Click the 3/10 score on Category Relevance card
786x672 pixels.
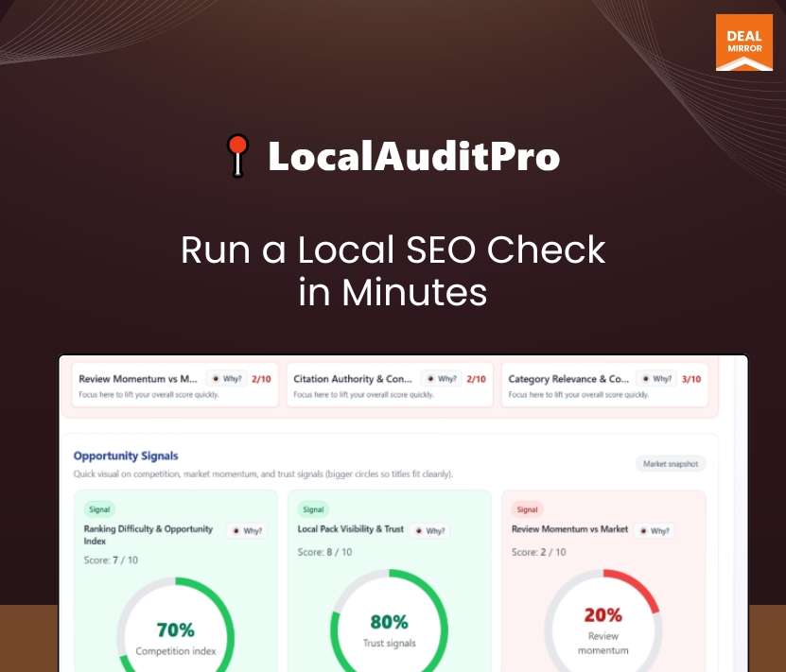pos(690,378)
